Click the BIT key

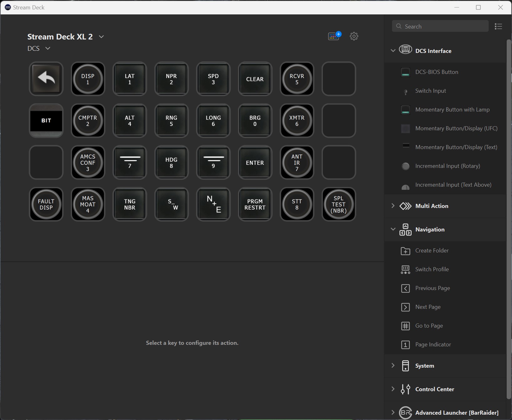pyautogui.click(x=46, y=121)
